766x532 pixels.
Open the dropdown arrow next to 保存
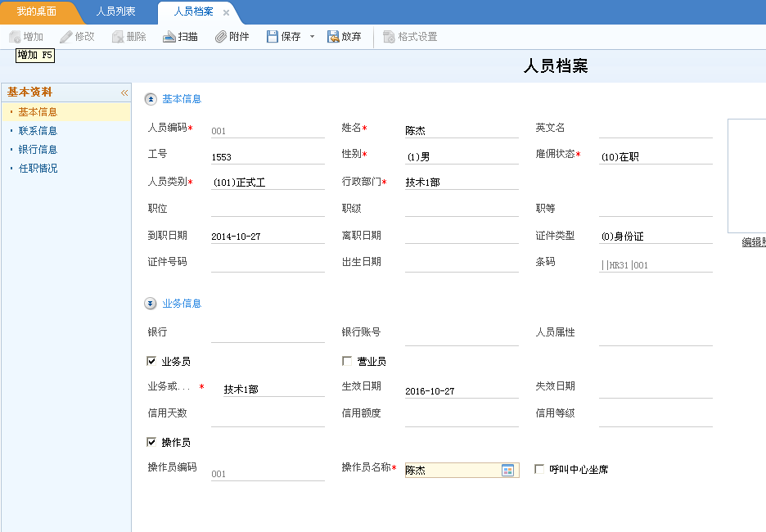(x=312, y=37)
